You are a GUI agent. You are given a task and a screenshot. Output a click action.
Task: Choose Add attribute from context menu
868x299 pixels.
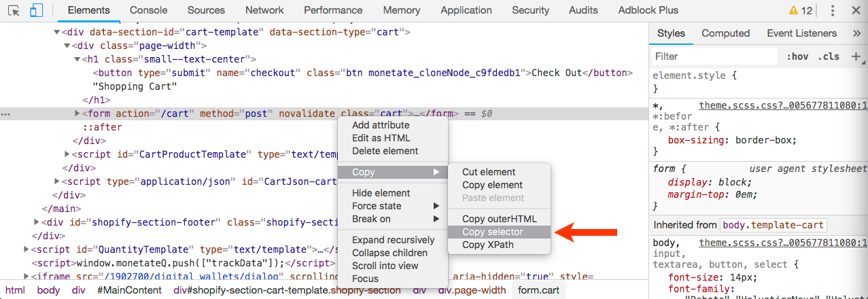pos(393,125)
